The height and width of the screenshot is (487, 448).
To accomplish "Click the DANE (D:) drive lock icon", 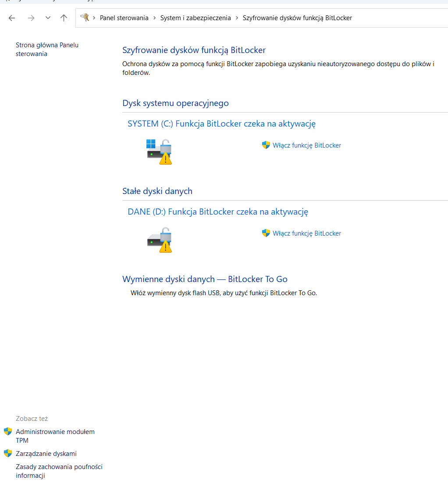I will pos(159,240).
